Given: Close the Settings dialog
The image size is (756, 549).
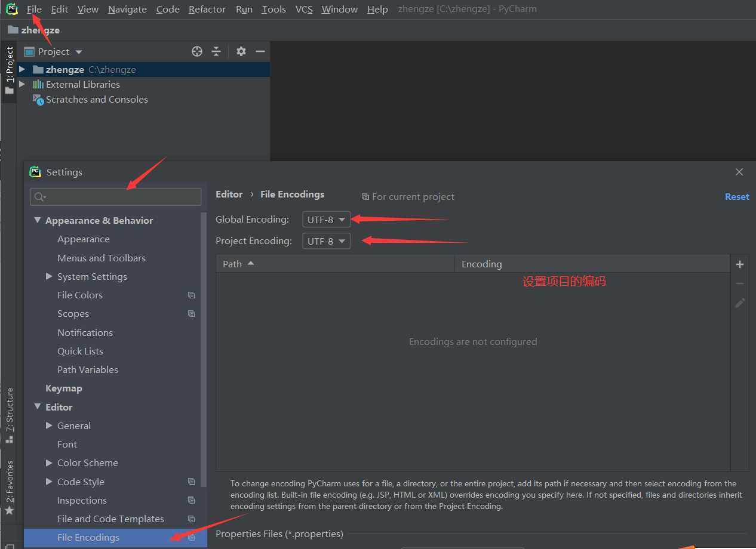Looking at the screenshot, I should pos(739,172).
